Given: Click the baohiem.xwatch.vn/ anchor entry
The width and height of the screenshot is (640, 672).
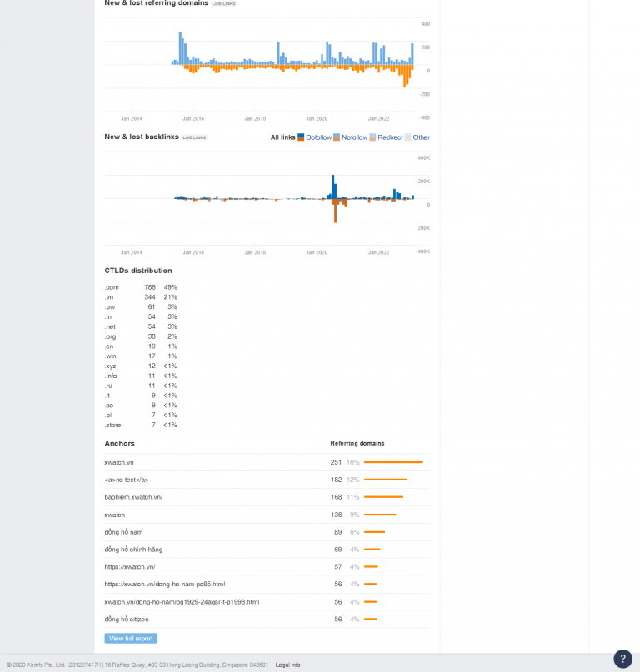Looking at the screenshot, I should point(133,497).
